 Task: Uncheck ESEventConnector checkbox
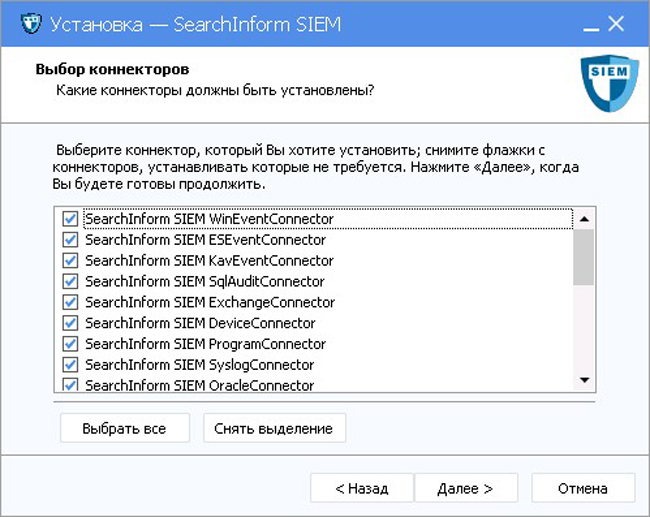pyautogui.click(x=70, y=240)
